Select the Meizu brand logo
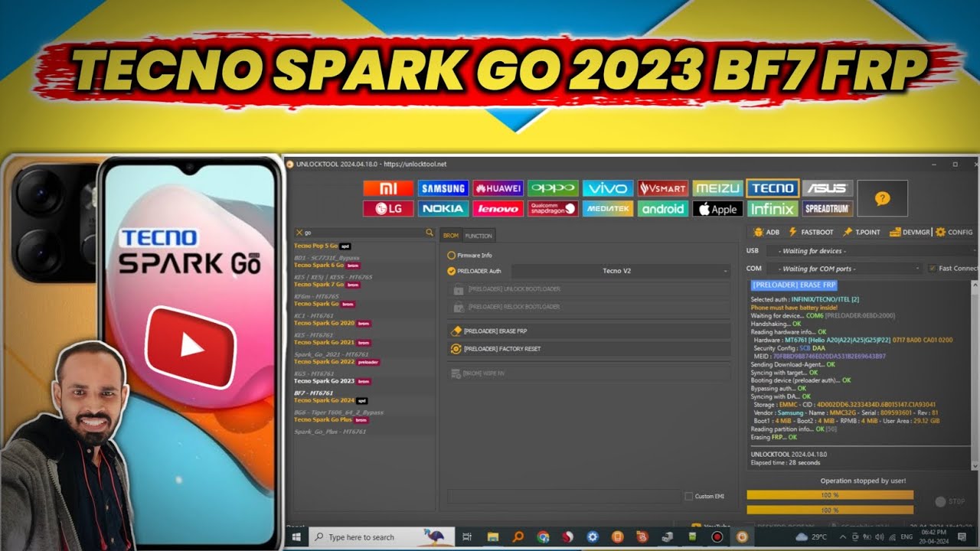Image resolution: width=980 pixels, height=551 pixels. click(x=717, y=188)
